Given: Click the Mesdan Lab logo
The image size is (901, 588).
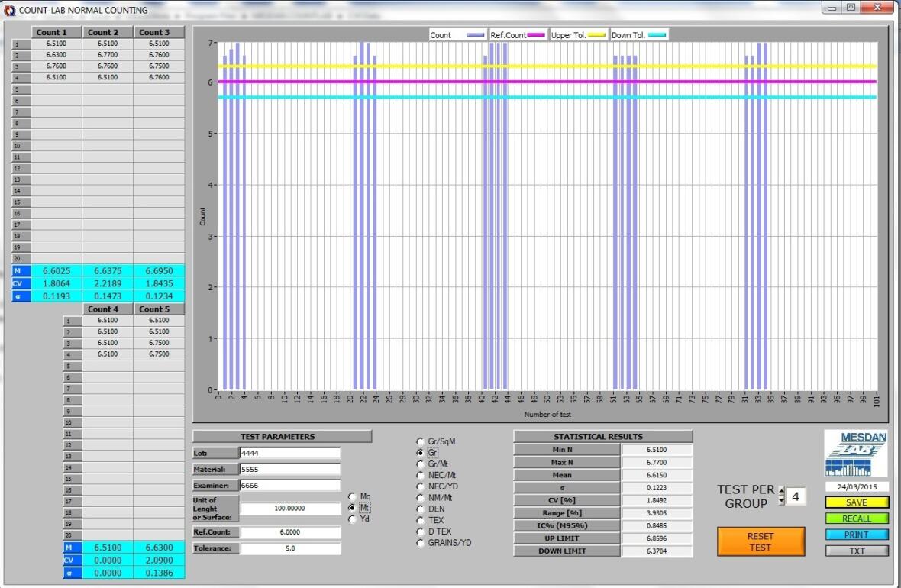Looking at the screenshot, I should point(855,454).
